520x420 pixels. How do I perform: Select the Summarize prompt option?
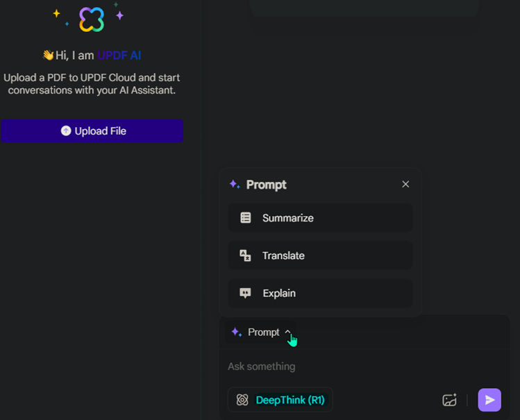point(320,218)
